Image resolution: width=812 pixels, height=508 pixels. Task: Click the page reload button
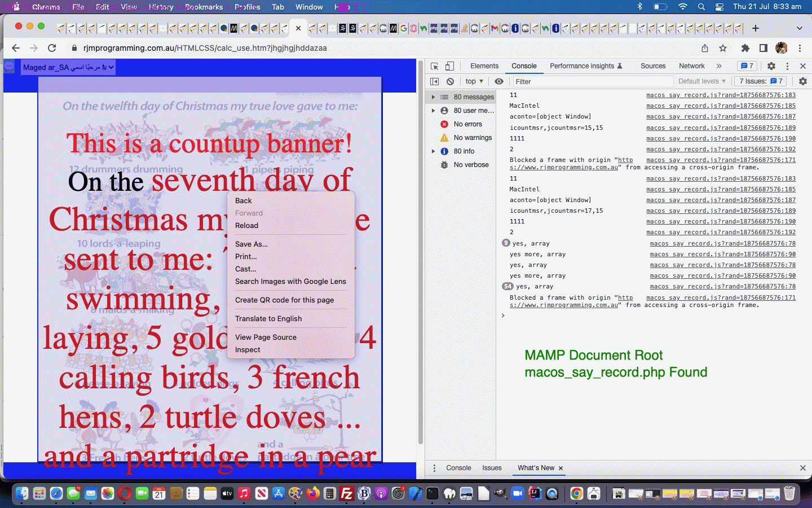pos(52,48)
